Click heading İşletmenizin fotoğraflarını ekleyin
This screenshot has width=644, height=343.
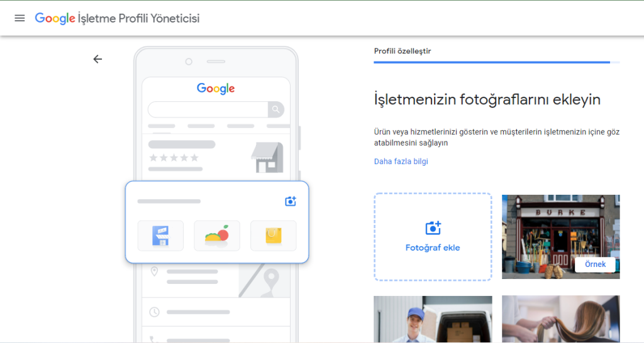point(487,100)
